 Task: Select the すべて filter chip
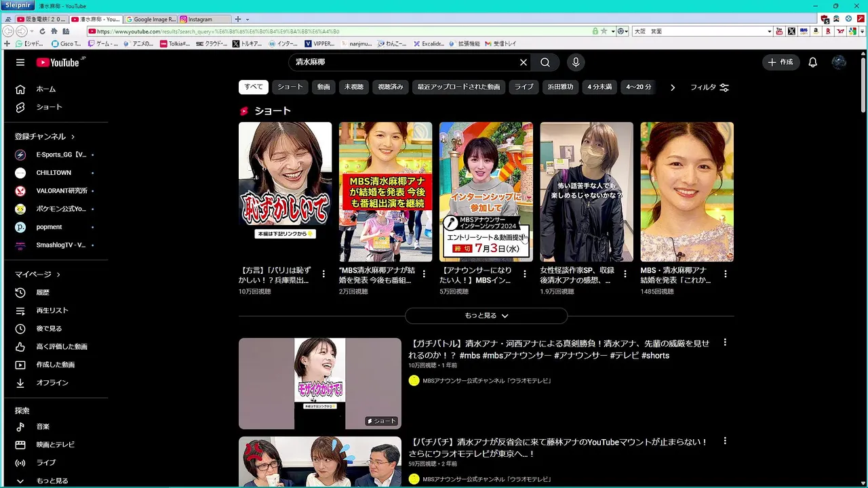coord(254,87)
